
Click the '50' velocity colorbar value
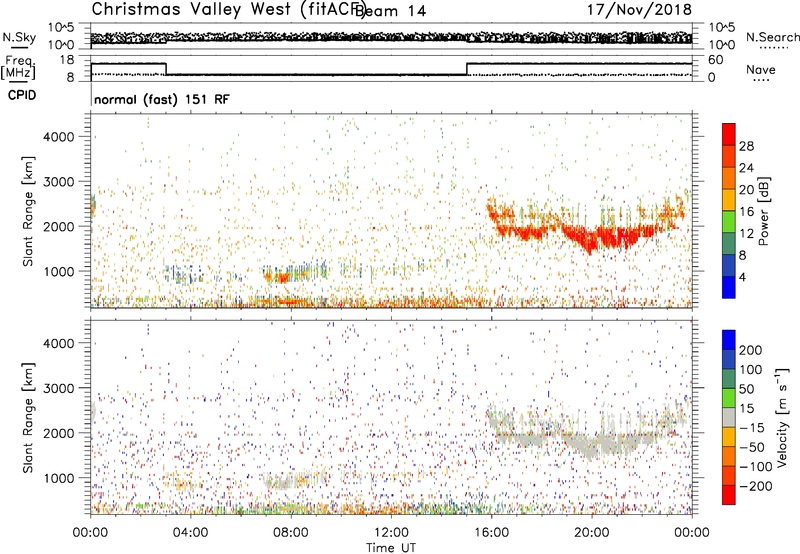[746, 389]
